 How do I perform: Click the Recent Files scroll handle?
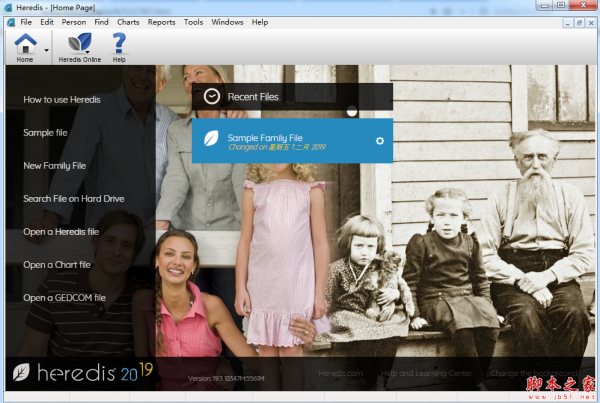(352, 111)
